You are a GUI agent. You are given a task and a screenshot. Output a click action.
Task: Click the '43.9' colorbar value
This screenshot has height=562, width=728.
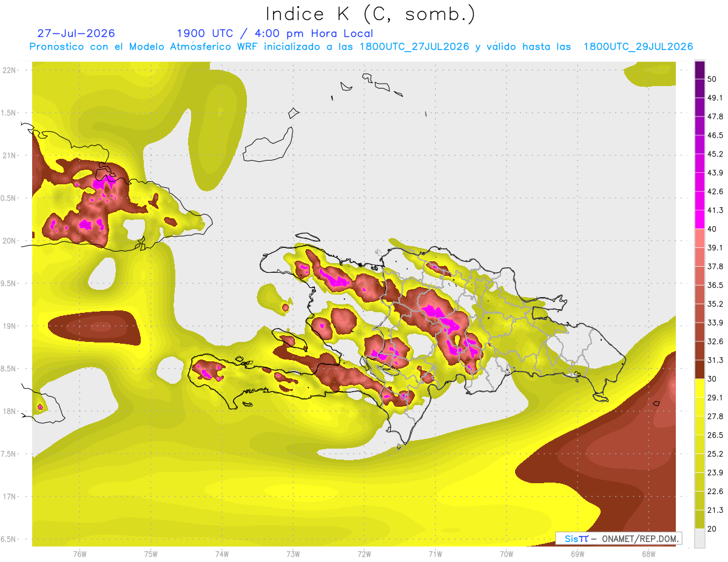[715, 173]
